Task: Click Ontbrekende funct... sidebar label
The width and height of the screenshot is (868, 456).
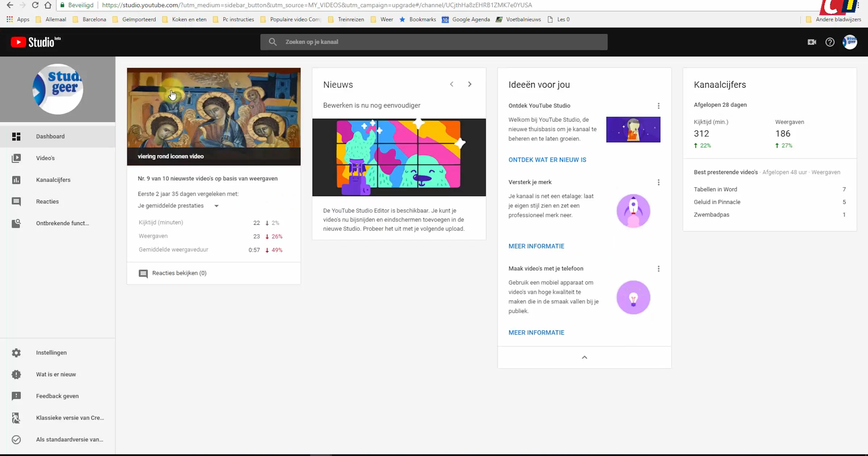Action: 63,223
